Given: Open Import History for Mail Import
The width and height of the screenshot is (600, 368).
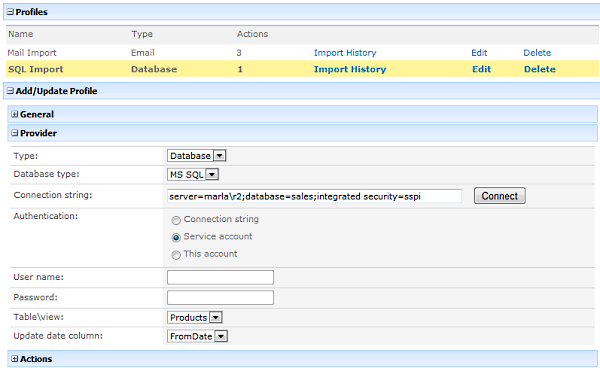Looking at the screenshot, I should (x=345, y=53).
